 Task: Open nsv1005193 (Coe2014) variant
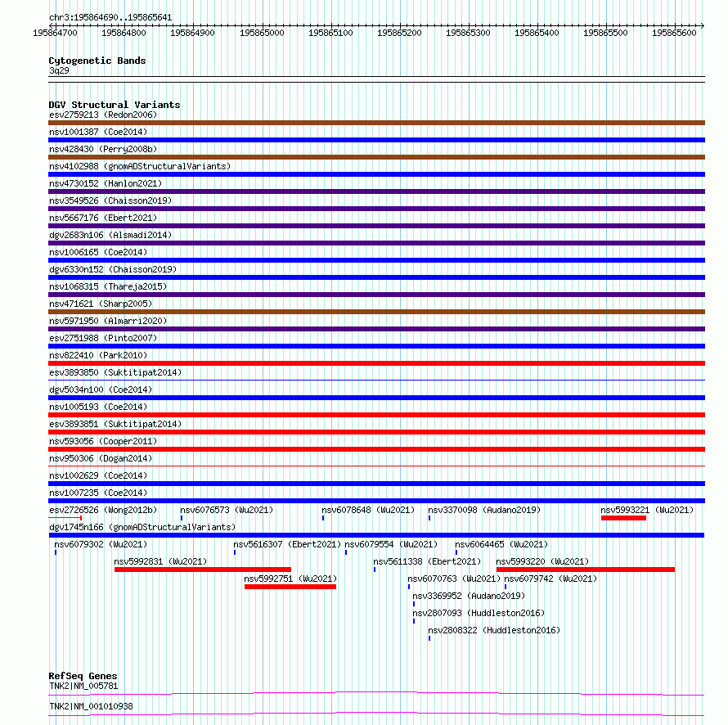pyautogui.click(x=98, y=407)
